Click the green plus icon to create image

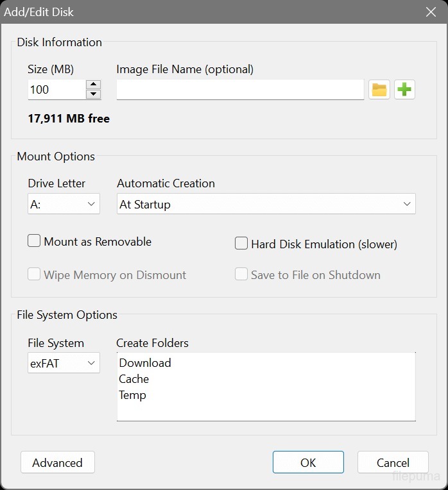point(404,90)
